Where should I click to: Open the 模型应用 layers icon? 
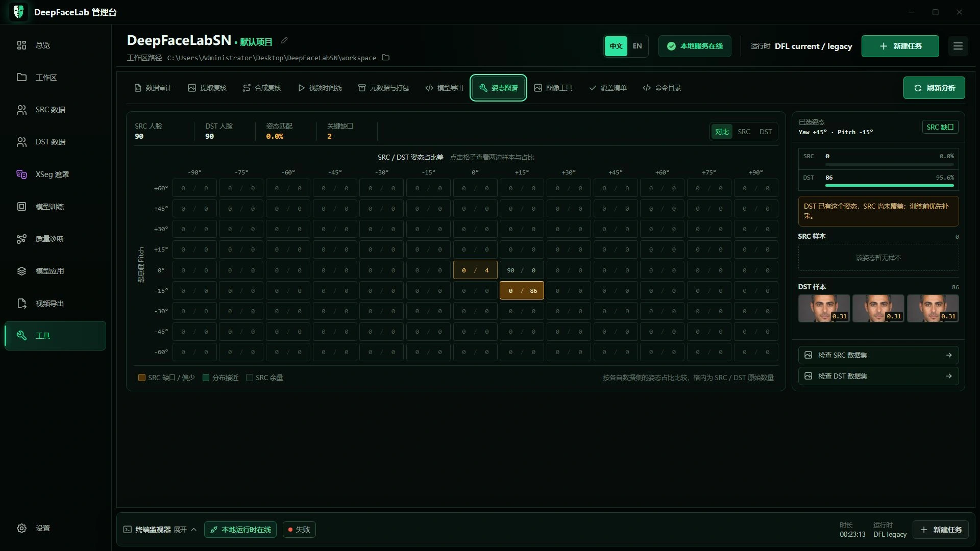click(21, 271)
